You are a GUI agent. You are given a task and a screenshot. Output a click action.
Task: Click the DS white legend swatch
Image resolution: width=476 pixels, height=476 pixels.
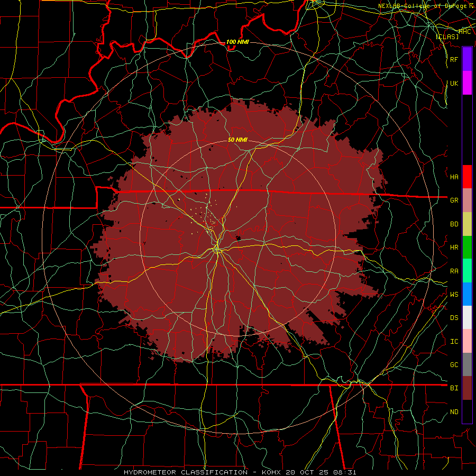[x=467, y=317]
